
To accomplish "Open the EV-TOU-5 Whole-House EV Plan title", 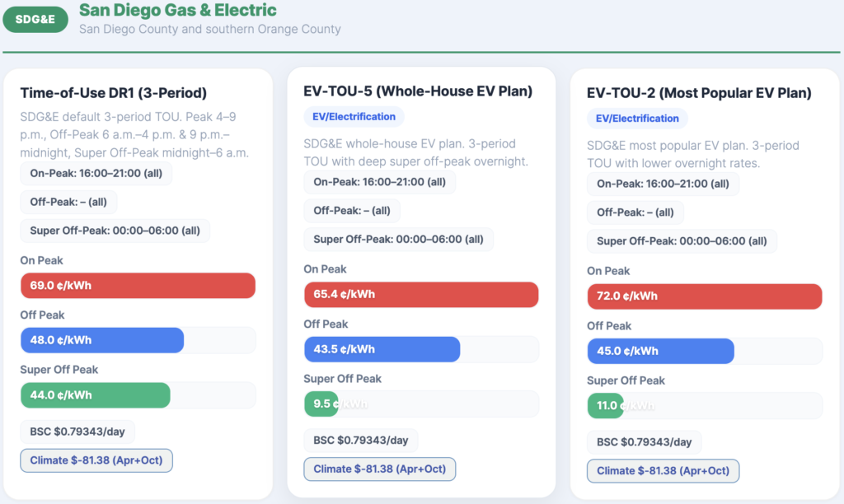I will click(x=418, y=91).
